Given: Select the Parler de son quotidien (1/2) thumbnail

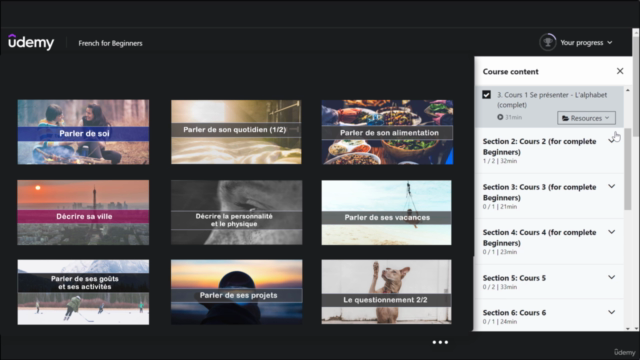Looking at the screenshot, I should tap(236, 132).
